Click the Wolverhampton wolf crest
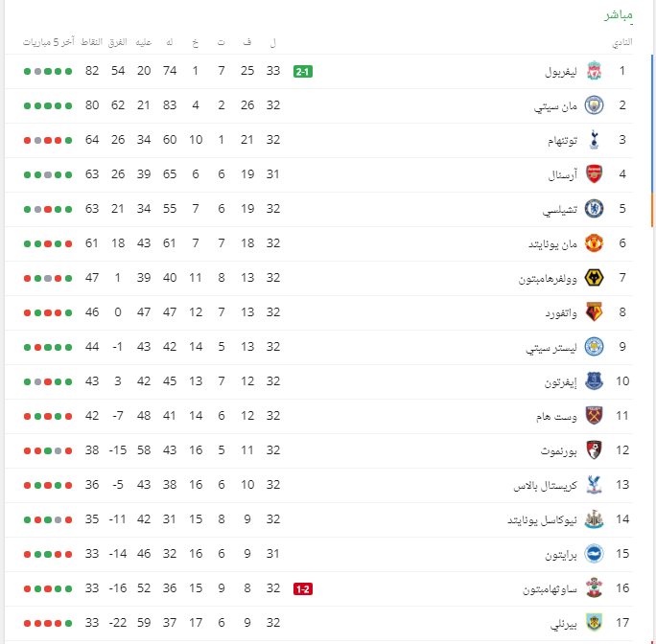656x644 pixels. 594,278
